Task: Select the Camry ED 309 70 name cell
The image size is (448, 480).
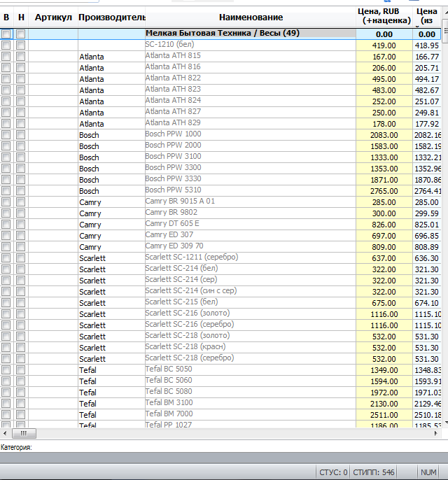Action: point(251,247)
